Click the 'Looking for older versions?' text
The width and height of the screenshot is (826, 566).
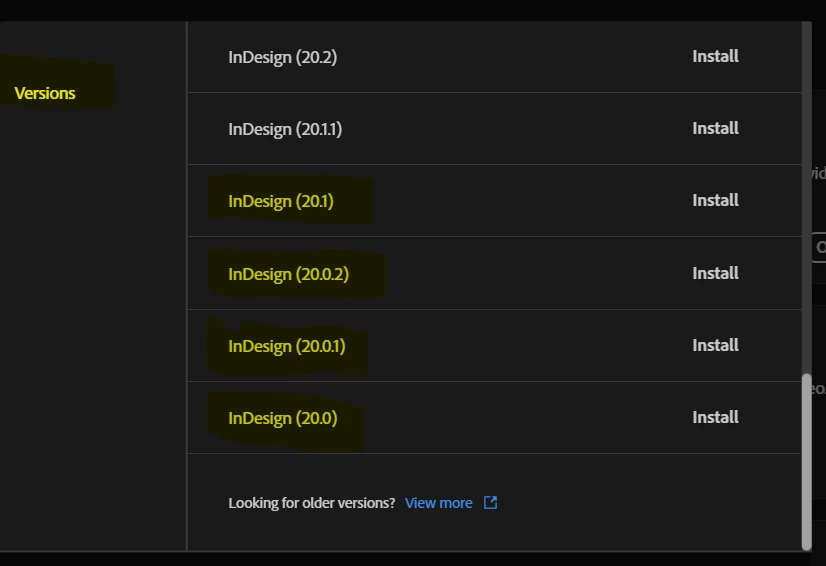point(311,503)
